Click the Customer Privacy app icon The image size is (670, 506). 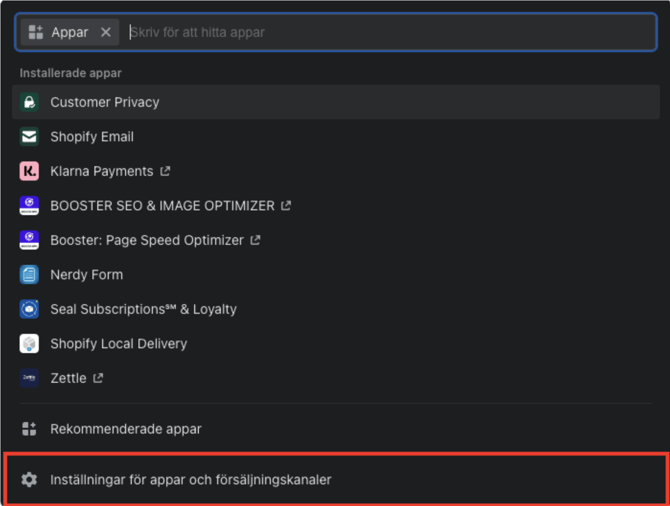[x=29, y=102]
